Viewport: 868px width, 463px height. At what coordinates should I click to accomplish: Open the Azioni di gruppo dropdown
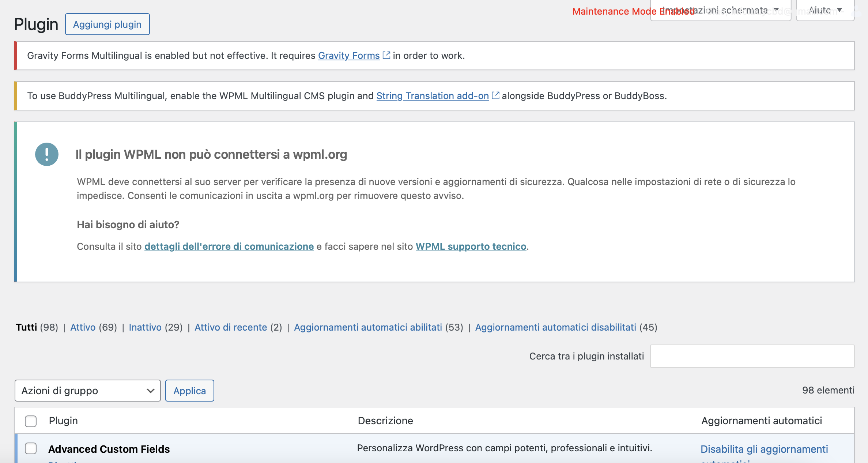coord(88,391)
